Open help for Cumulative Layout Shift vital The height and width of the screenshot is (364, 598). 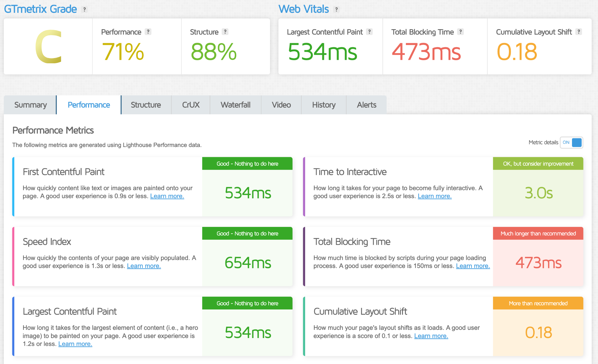coord(578,32)
